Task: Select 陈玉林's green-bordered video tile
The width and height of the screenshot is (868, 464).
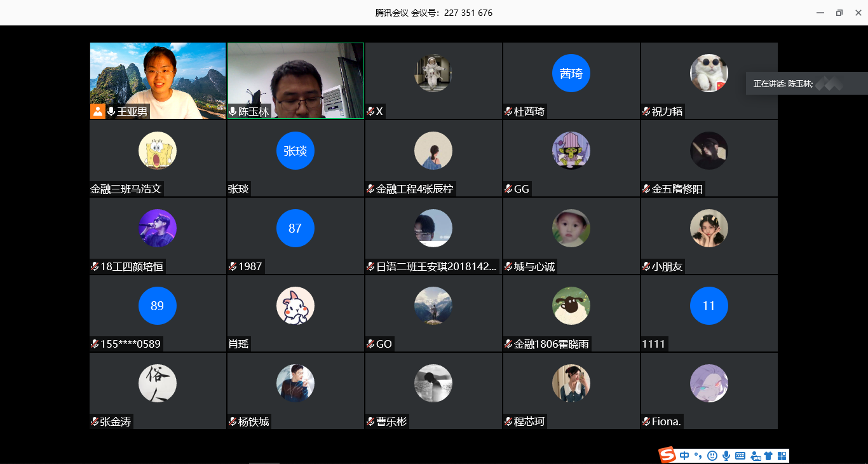Action: tap(295, 76)
